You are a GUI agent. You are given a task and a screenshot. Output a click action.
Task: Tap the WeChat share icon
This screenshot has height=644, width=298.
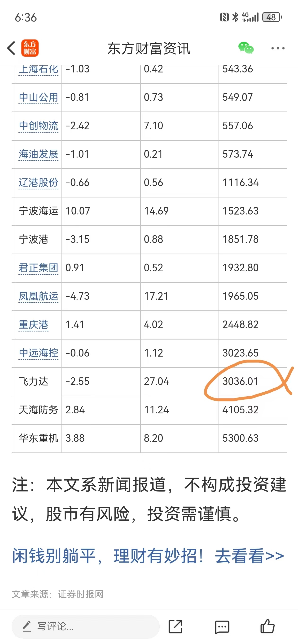246,48
